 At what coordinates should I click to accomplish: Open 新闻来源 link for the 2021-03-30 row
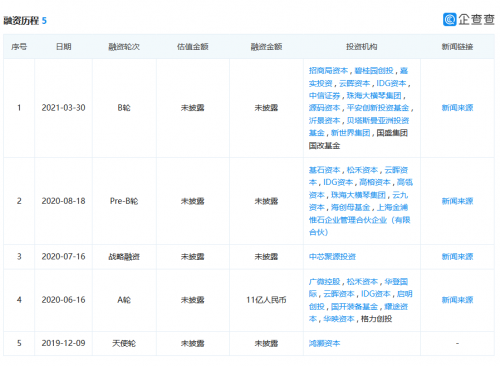click(x=457, y=108)
